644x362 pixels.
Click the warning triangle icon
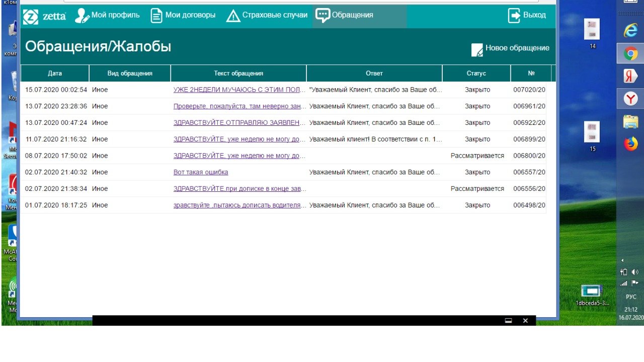[x=233, y=16]
